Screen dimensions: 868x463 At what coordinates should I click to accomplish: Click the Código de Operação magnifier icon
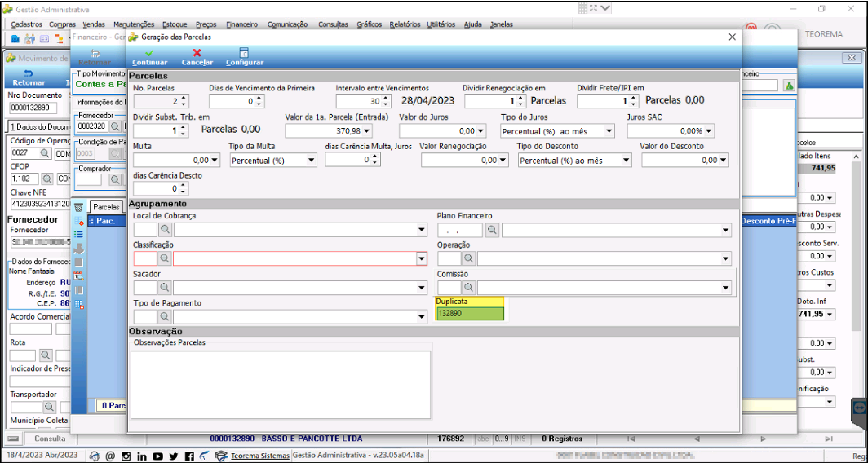coord(46,153)
